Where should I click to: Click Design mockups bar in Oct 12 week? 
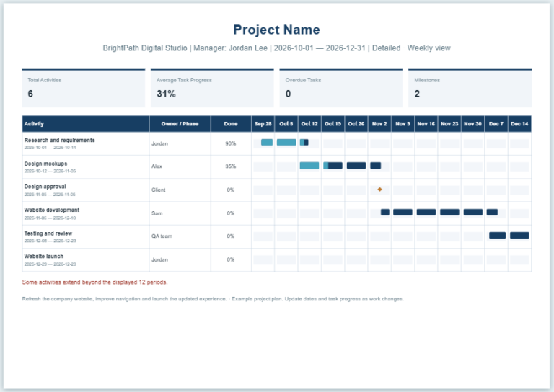tap(309, 166)
